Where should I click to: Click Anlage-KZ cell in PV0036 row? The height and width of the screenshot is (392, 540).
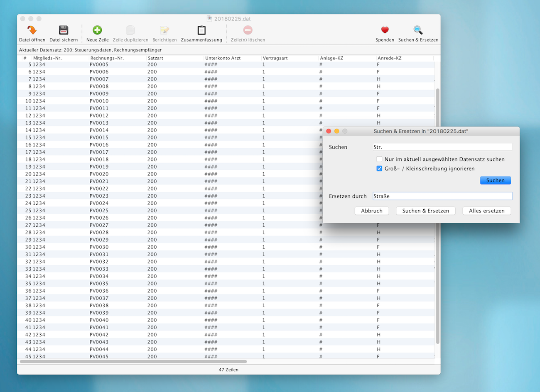(x=321, y=291)
